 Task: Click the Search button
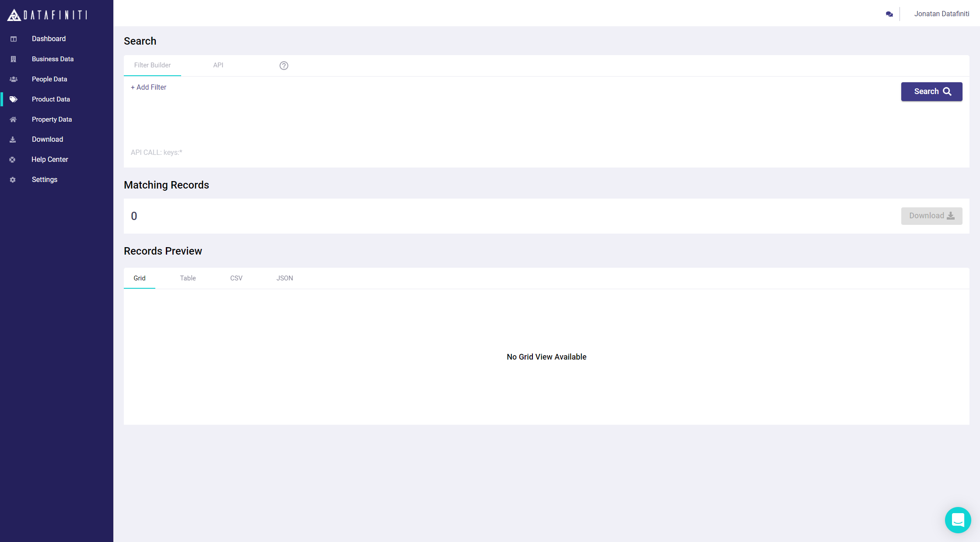coord(932,91)
